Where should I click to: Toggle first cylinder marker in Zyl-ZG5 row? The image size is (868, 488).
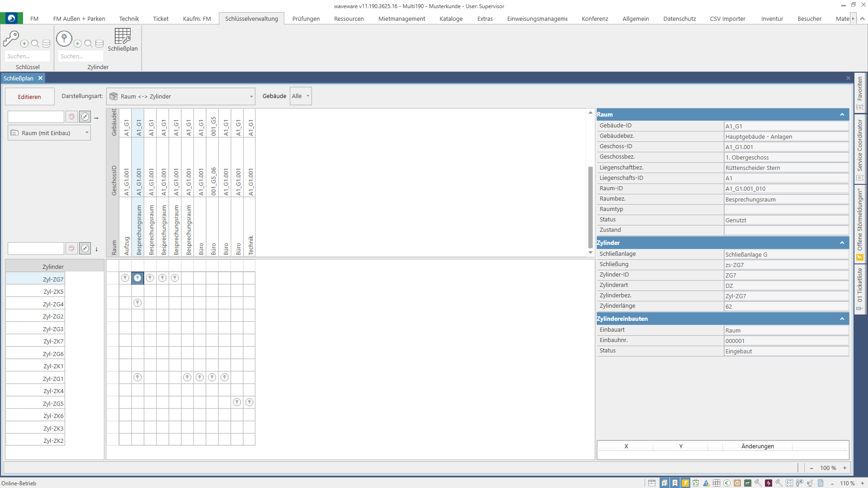tap(237, 402)
